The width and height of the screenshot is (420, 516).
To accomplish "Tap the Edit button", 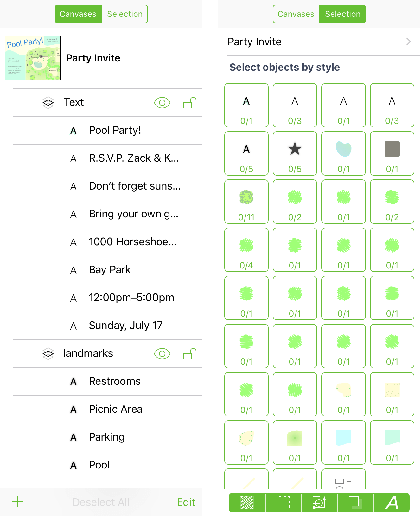I will click(186, 502).
